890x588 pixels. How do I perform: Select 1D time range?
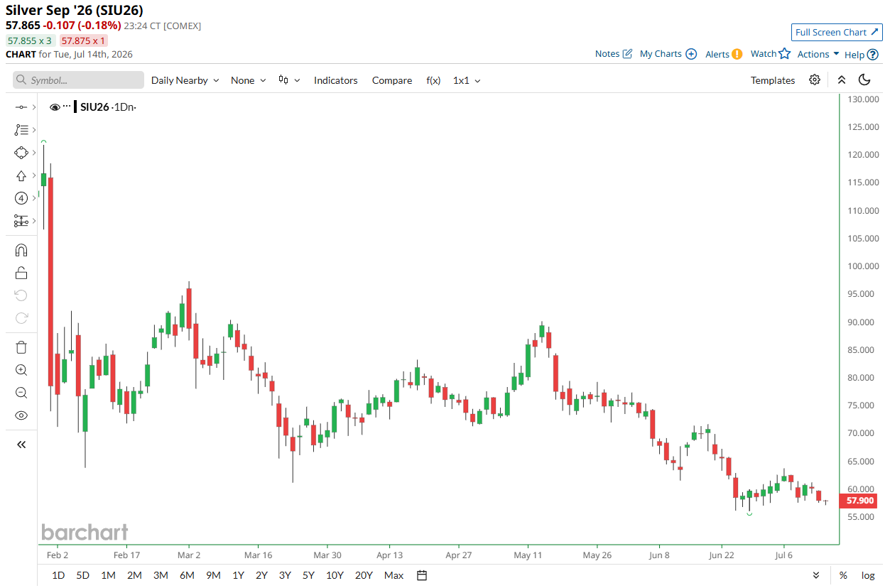point(58,575)
